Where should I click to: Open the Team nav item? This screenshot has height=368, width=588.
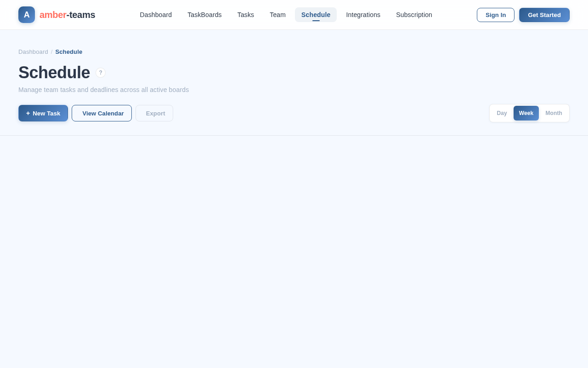(x=277, y=15)
